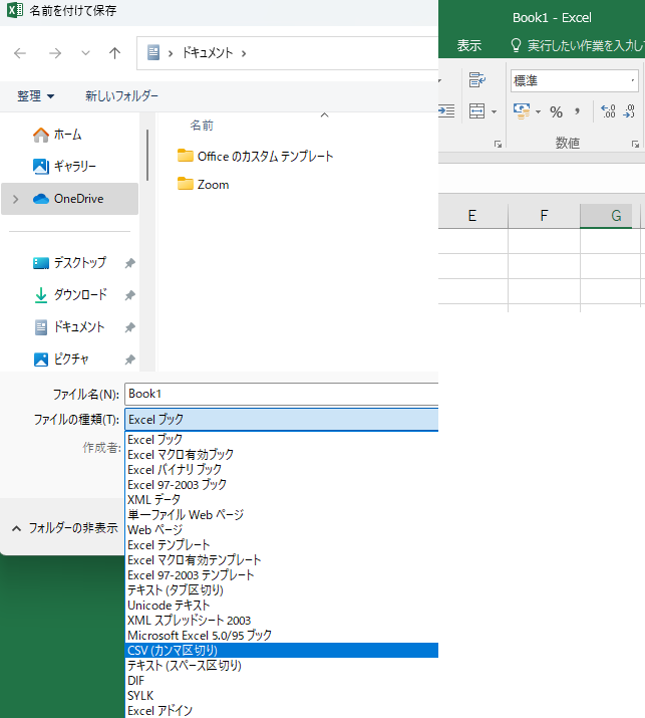Image resolution: width=645 pixels, height=718 pixels.
Task: Click the ドキュメント breadcrumb in address bar
Action: pos(207,53)
